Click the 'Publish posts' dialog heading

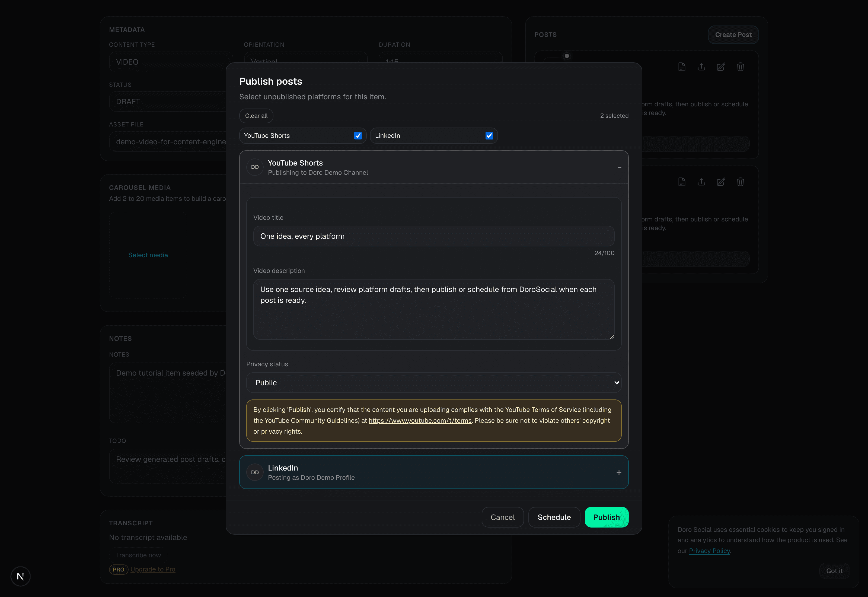(x=271, y=82)
